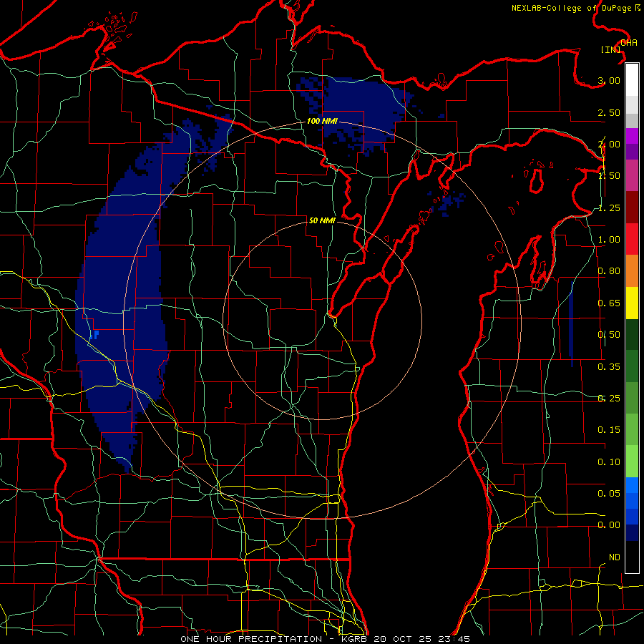Click the bright blue spot in western rain band
This screenshot has width=644, height=644.
point(94,335)
